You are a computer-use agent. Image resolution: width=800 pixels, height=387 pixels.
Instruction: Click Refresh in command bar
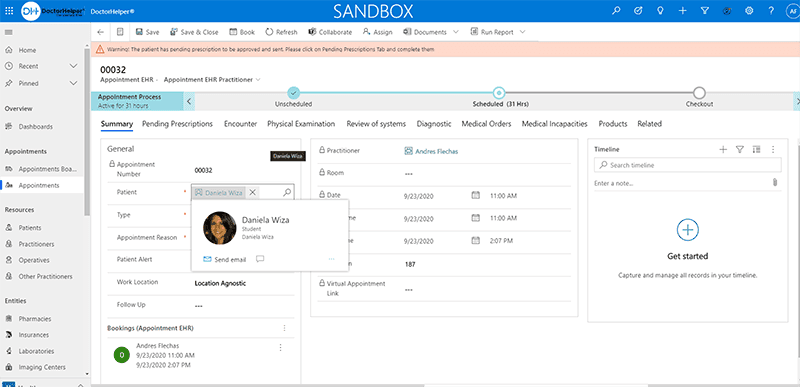click(281, 32)
